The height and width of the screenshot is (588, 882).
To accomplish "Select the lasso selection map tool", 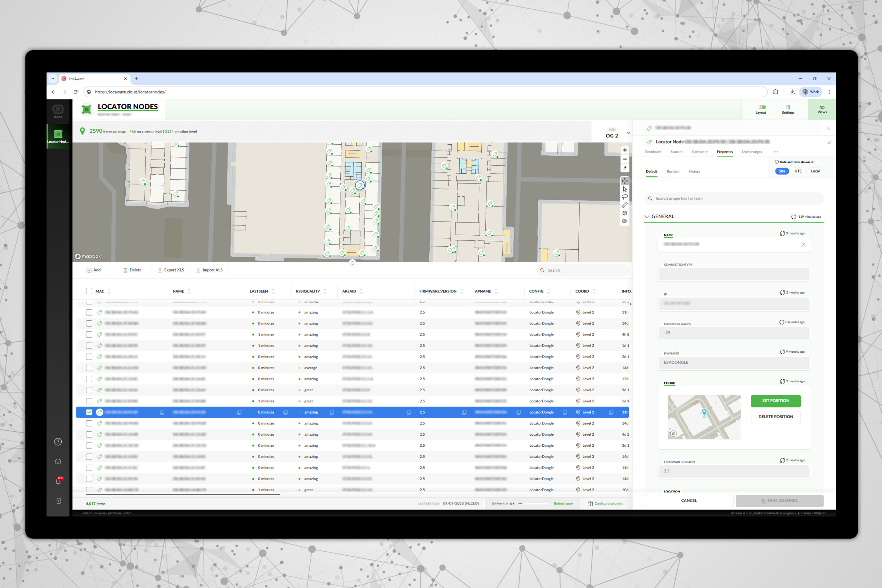I will point(624,197).
